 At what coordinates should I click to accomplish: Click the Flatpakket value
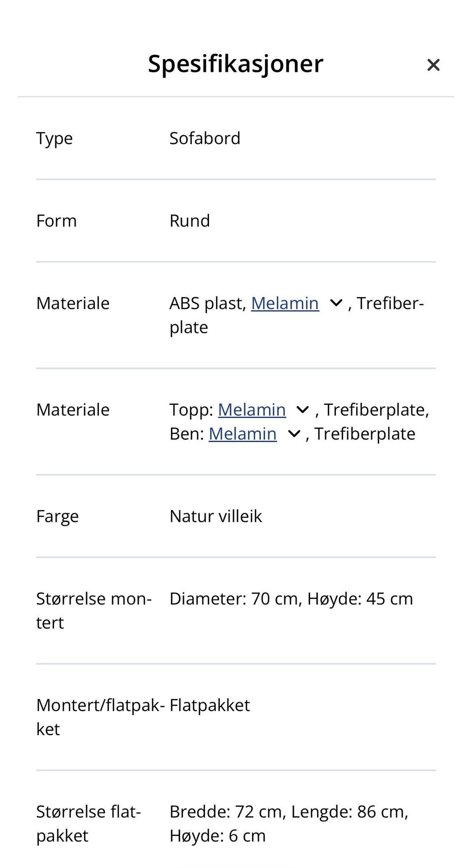click(x=209, y=705)
